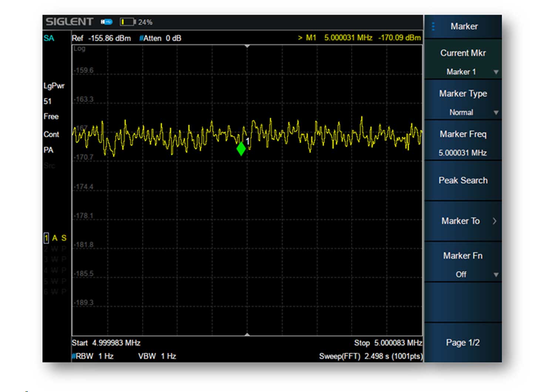Click the bottom center frequency triangle indicator
Viewport: 555px width, 392px height.
tap(247, 334)
